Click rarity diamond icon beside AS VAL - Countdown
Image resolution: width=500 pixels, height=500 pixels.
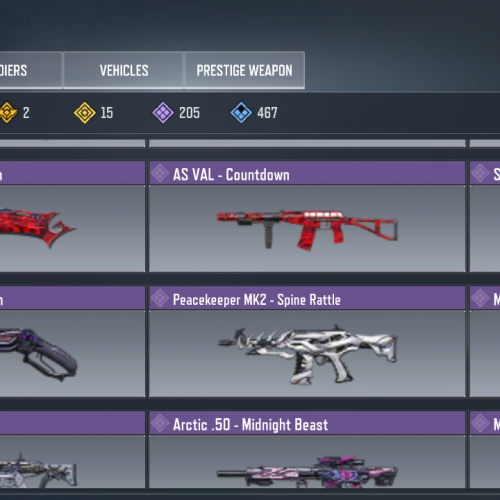[160, 173]
